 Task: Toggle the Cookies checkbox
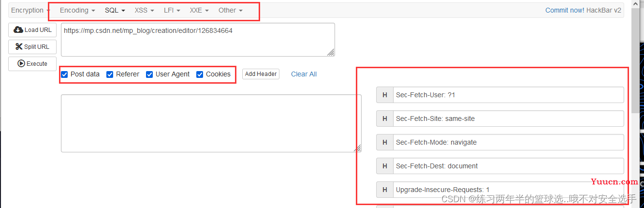(200, 74)
